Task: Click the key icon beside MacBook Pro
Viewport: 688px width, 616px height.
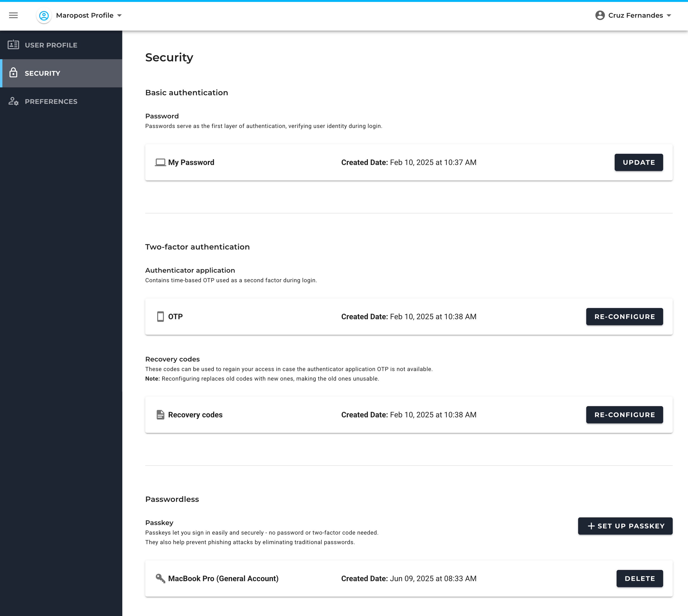Action: pyautogui.click(x=161, y=579)
